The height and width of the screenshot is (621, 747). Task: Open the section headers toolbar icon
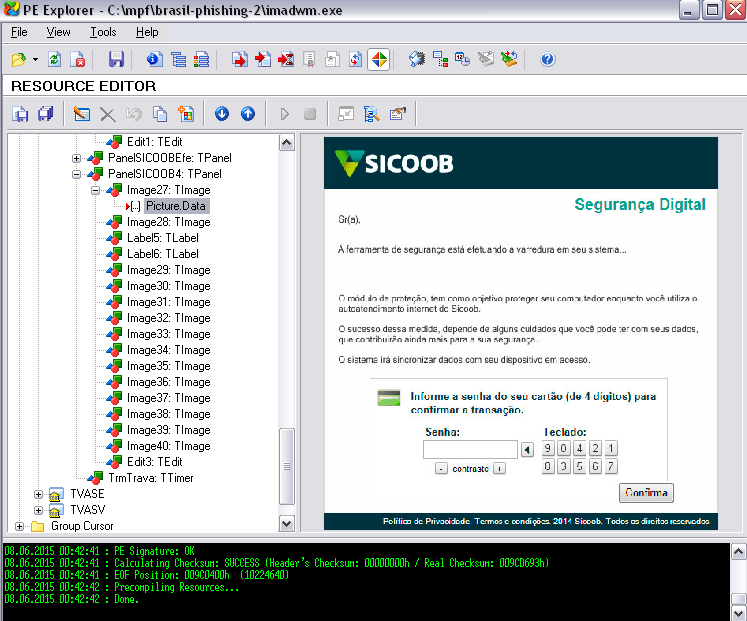pyautogui.click(x=202, y=60)
